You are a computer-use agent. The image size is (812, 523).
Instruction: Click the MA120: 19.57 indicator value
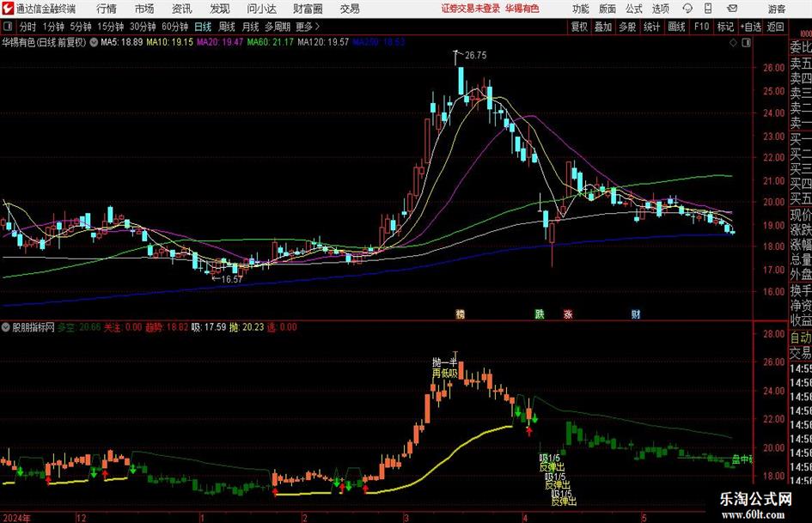[323, 42]
